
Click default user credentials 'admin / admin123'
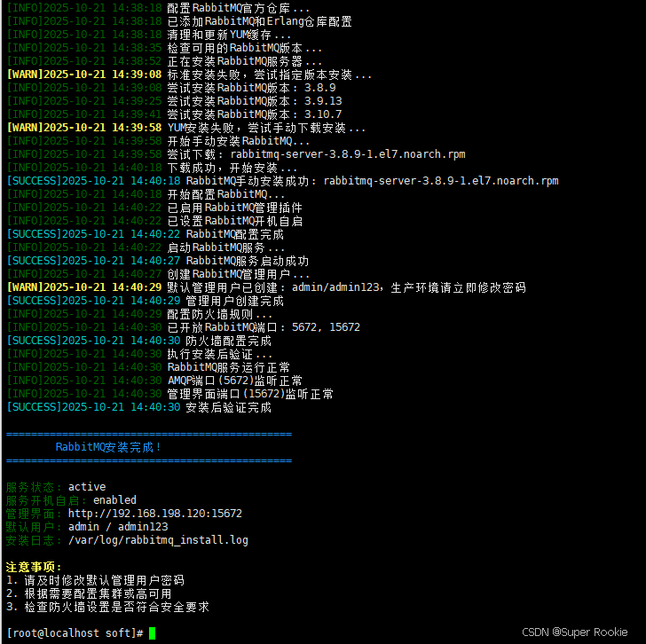click(118, 527)
